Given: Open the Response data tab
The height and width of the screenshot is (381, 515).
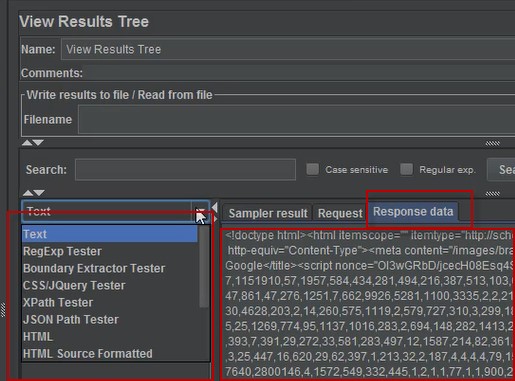Looking at the screenshot, I should [x=413, y=211].
